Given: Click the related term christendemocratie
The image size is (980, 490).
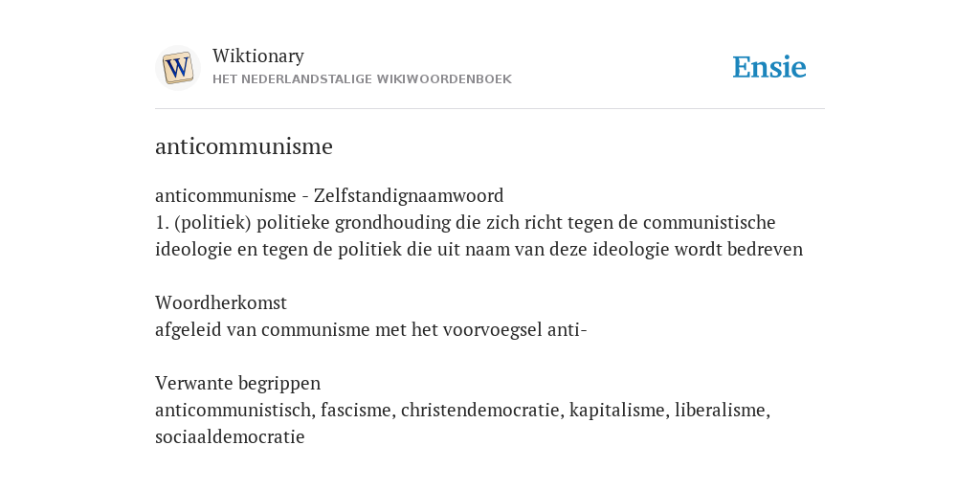Looking at the screenshot, I should point(482,410).
